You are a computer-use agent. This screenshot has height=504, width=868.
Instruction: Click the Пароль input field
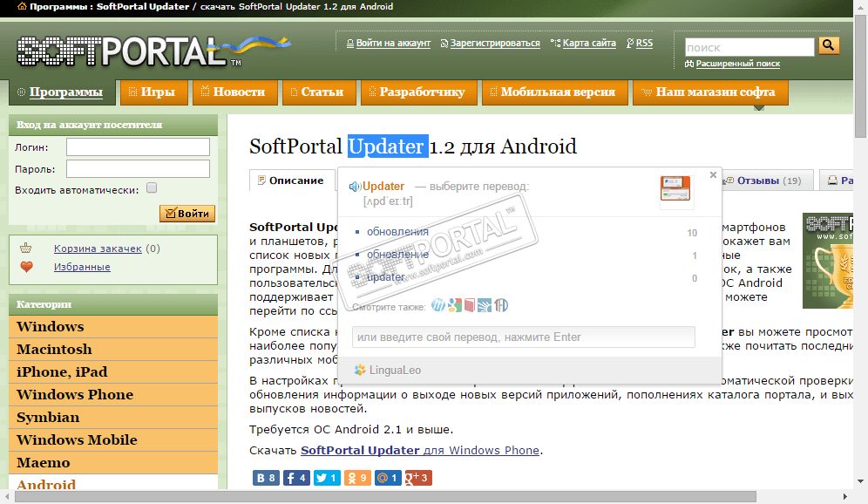coord(138,168)
